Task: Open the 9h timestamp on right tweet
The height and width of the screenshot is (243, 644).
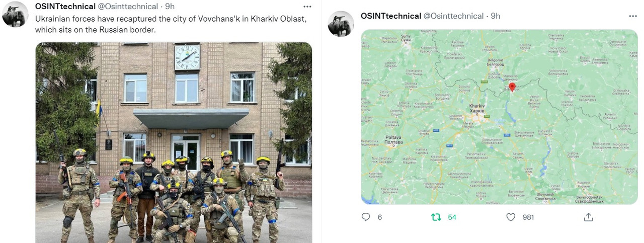Action: [x=496, y=16]
